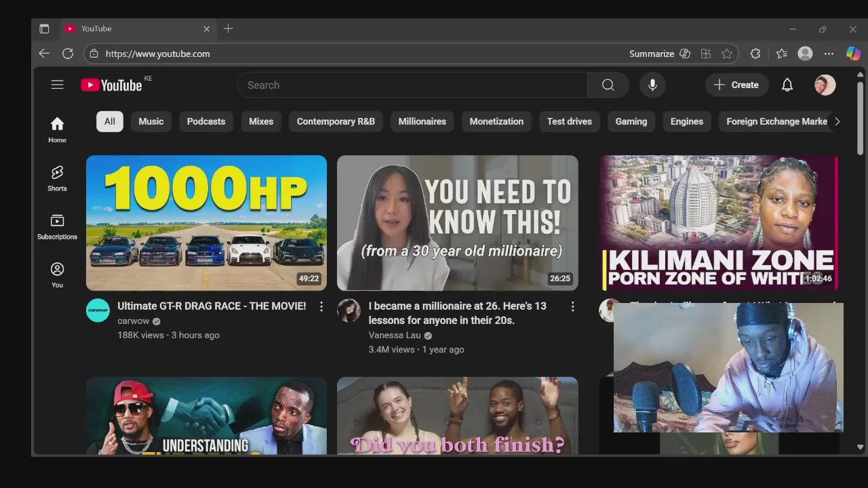
Task: Click the 188K views text under carwow
Action: point(140,335)
